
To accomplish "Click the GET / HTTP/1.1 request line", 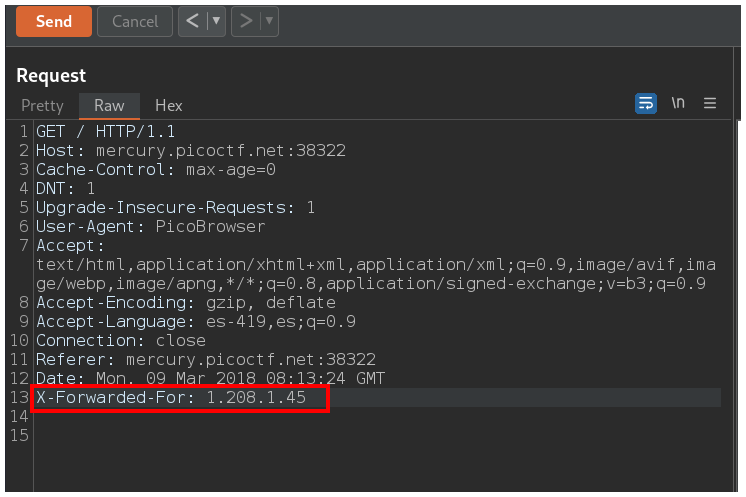I will [105, 132].
